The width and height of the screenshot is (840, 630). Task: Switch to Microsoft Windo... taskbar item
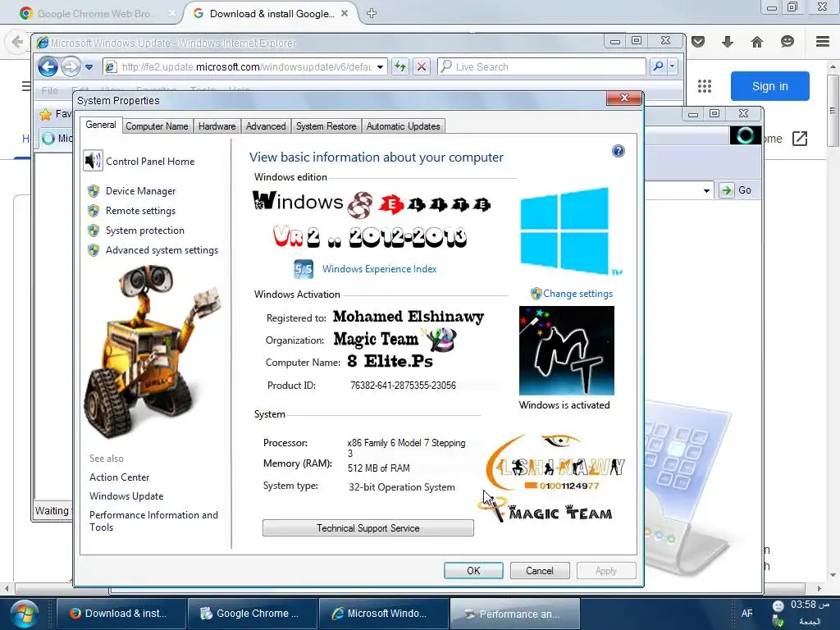tap(384, 614)
